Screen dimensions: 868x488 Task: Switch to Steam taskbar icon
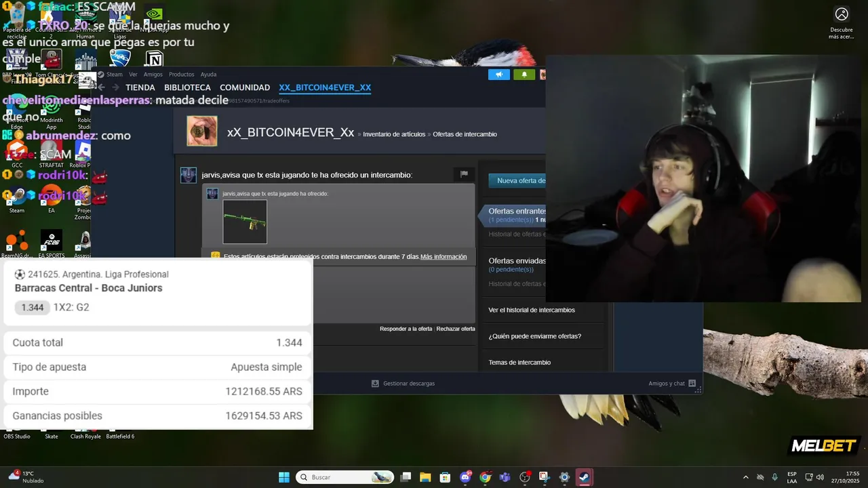[x=584, y=477]
